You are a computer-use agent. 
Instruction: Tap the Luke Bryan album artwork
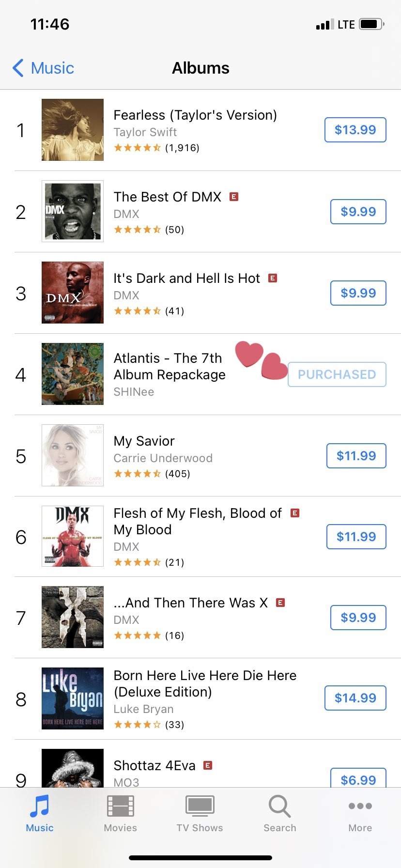73,698
